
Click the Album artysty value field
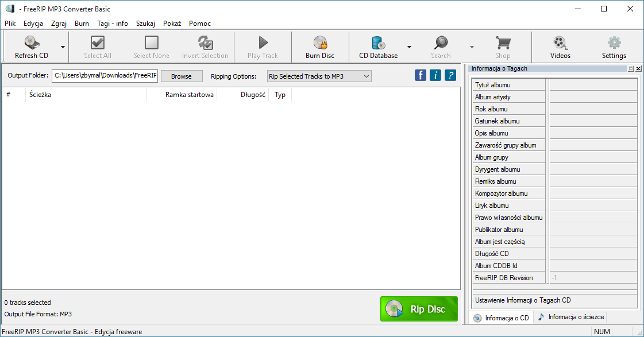click(593, 97)
